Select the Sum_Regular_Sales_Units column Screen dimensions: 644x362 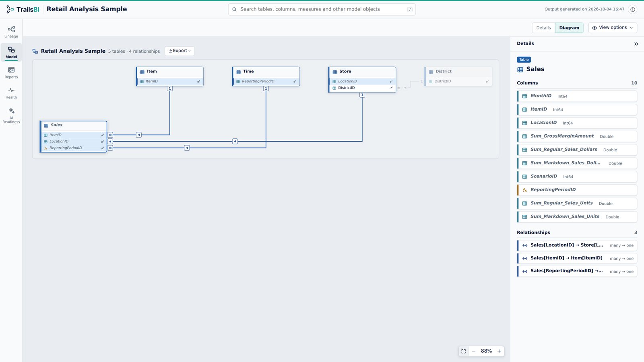tap(577, 204)
